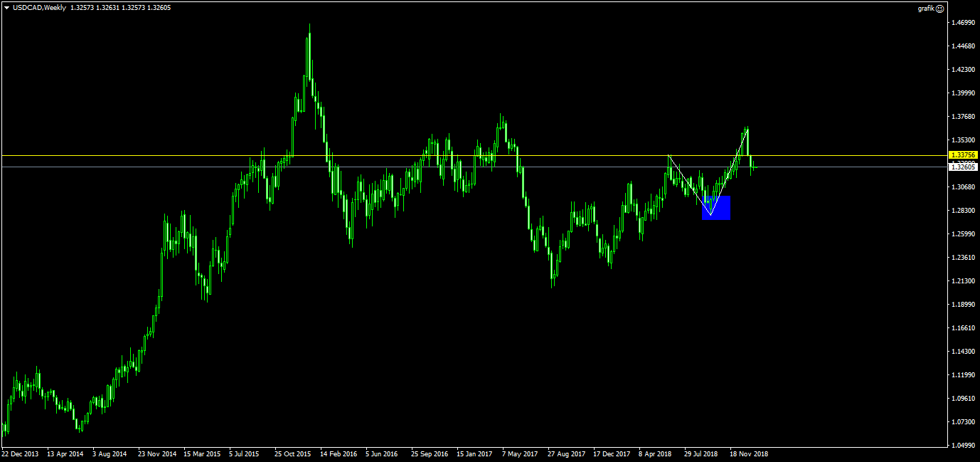Click the 1.35300 price axis label
This screenshot has height=462, width=980.
(962, 140)
